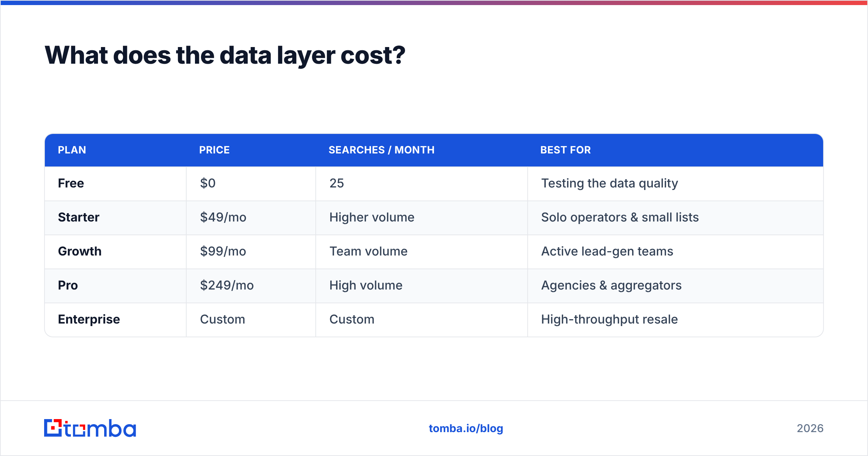Click the 'High volume' cell
This screenshot has height=456, width=868.
point(421,286)
